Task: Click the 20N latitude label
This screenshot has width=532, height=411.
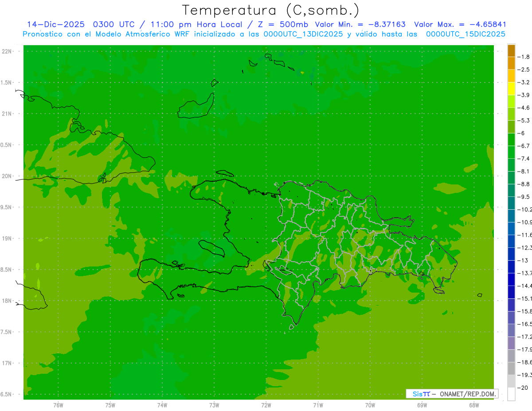Action: (x=7, y=176)
